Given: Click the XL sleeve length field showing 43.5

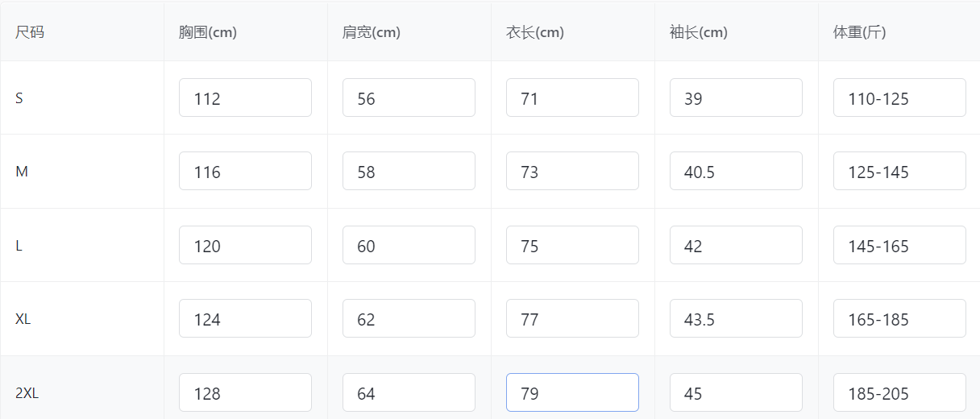Looking at the screenshot, I should point(736,318).
